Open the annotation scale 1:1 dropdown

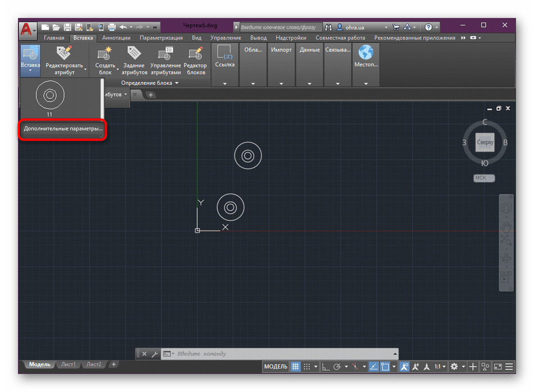tap(439, 367)
